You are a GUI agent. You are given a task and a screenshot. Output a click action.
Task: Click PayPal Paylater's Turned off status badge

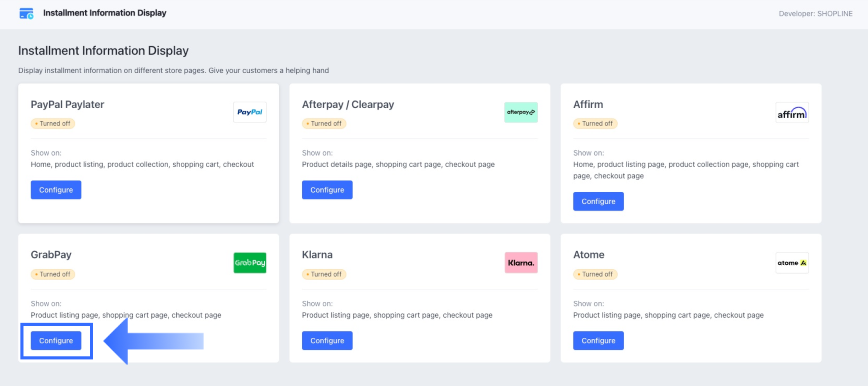click(x=53, y=124)
